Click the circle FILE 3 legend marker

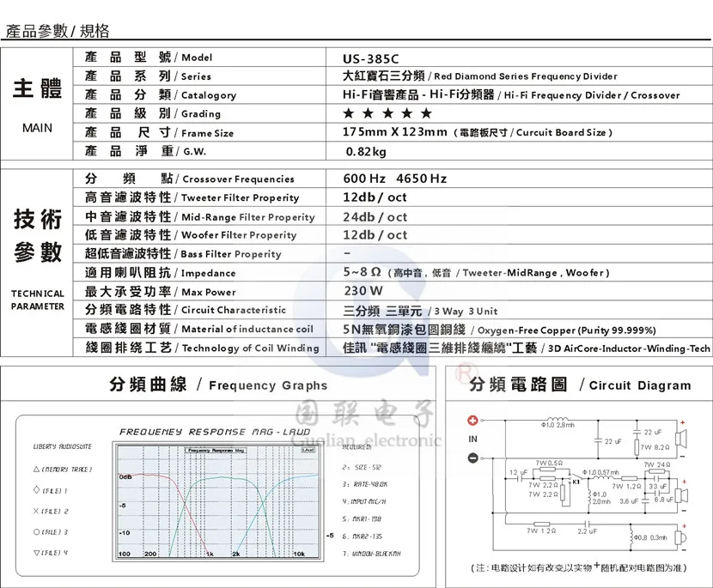point(36,531)
